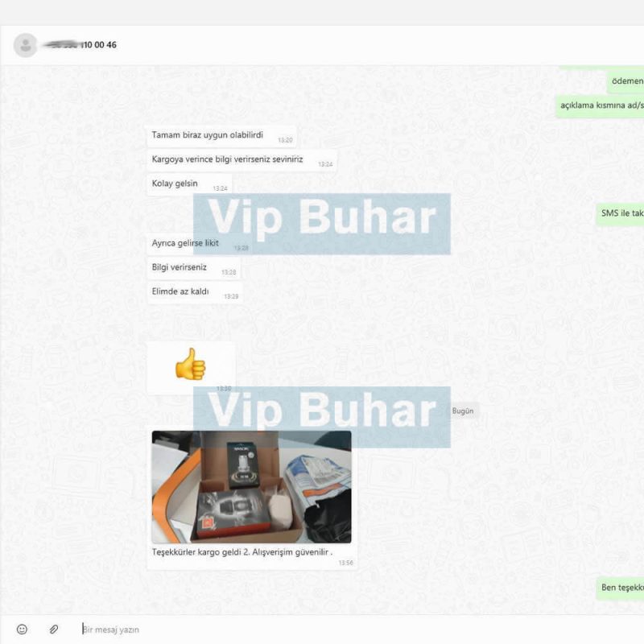This screenshot has height=644, width=644.
Task: Click the 'ödemen' sent message bubble
Action: [625, 82]
